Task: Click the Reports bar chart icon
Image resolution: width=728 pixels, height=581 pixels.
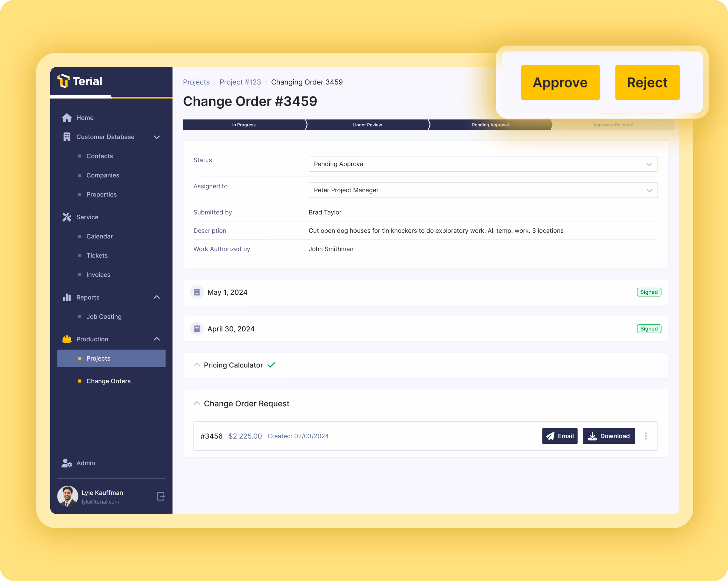Action: [66, 297]
